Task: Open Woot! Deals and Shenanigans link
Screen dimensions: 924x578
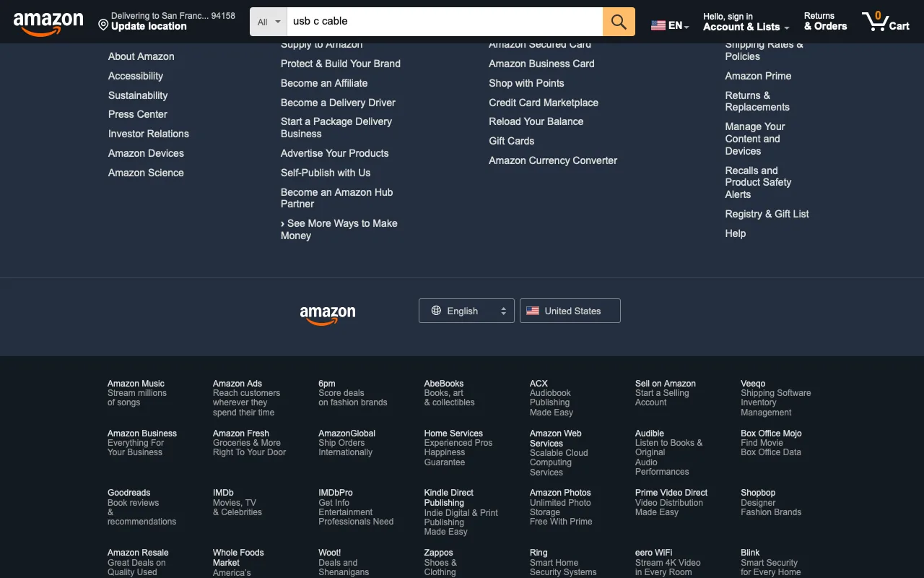Action: tap(344, 562)
